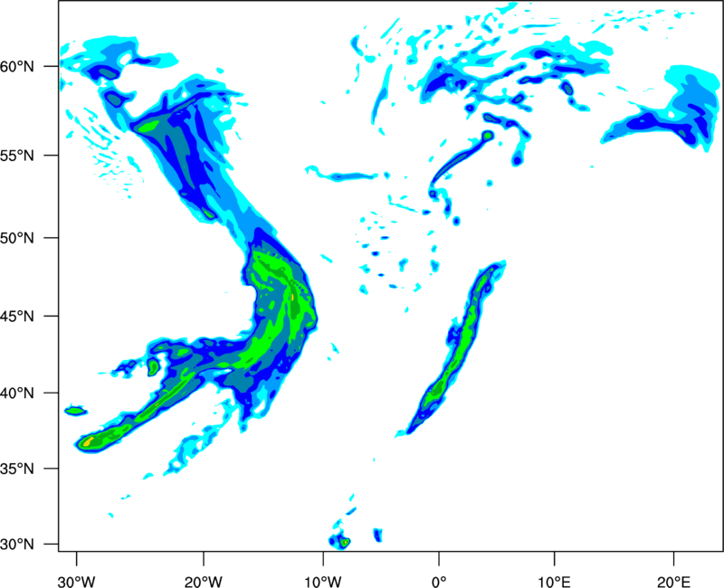
Task: Click the 10°W longitude label
Action: [323, 582]
